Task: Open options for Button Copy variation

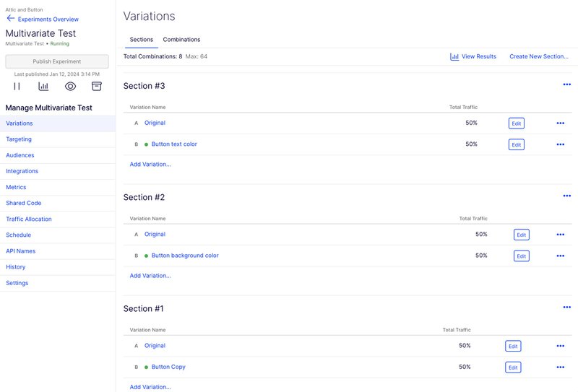Action: pos(560,367)
